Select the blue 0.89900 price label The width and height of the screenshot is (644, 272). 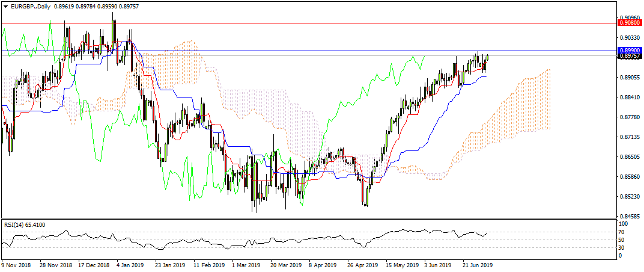click(629, 51)
